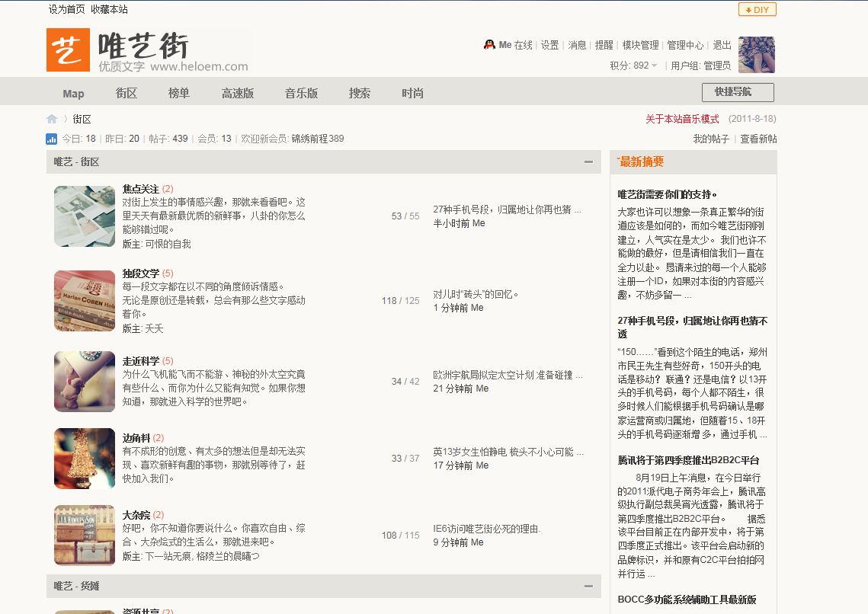Screen dimensions: 868x614
Task: Open the 高速版 nav item
Action: (238, 94)
